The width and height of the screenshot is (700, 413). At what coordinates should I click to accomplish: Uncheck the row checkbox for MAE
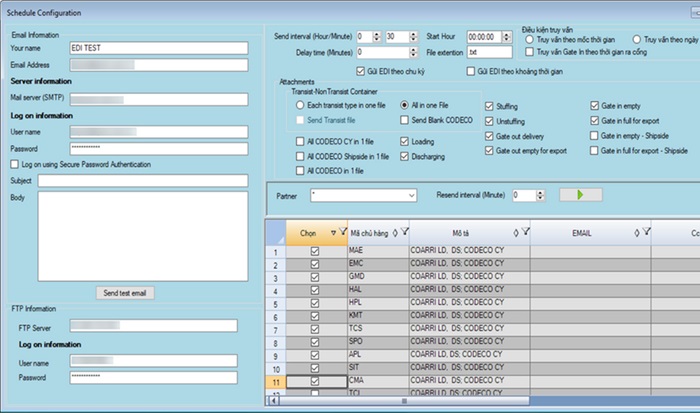click(x=315, y=252)
